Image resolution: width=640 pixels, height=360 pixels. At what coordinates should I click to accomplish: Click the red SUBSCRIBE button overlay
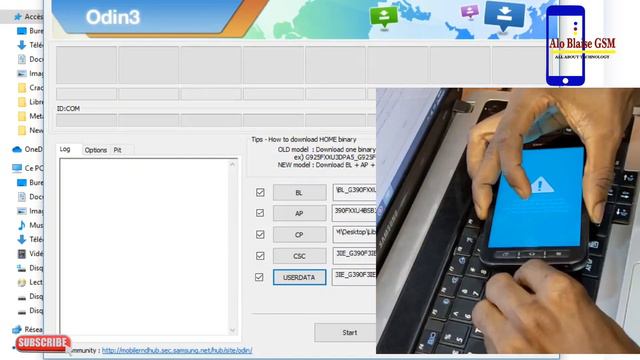[43, 343]
